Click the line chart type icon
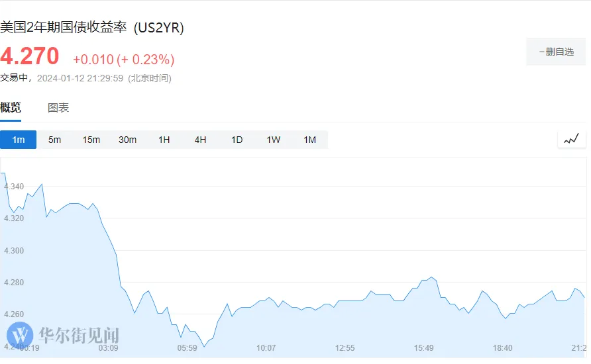 tap(571, 139)
